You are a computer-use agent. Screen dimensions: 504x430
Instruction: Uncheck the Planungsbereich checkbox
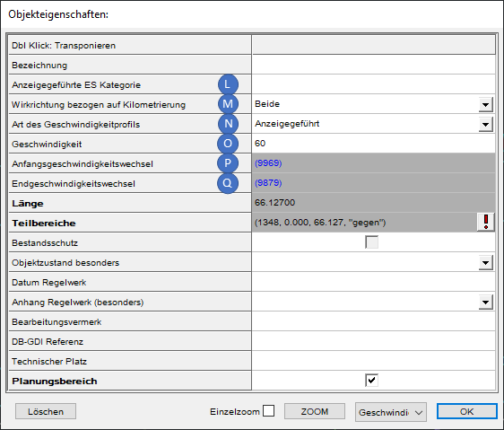[371, 380]
